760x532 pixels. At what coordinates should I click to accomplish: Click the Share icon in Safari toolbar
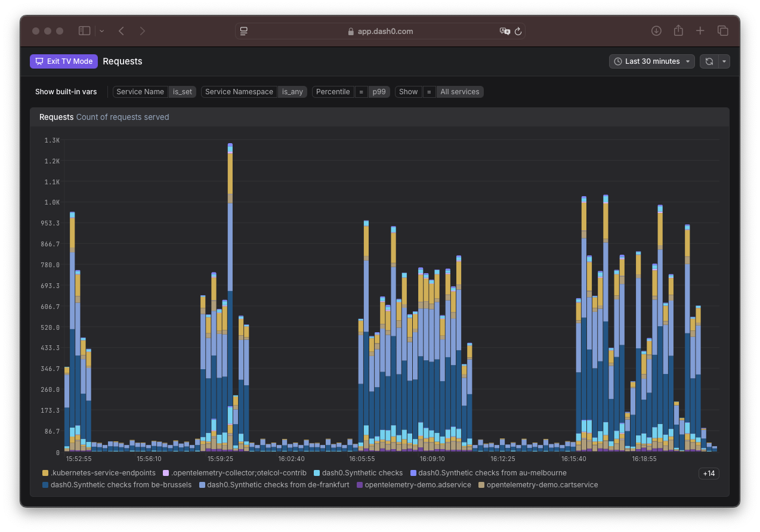point(678,31)
